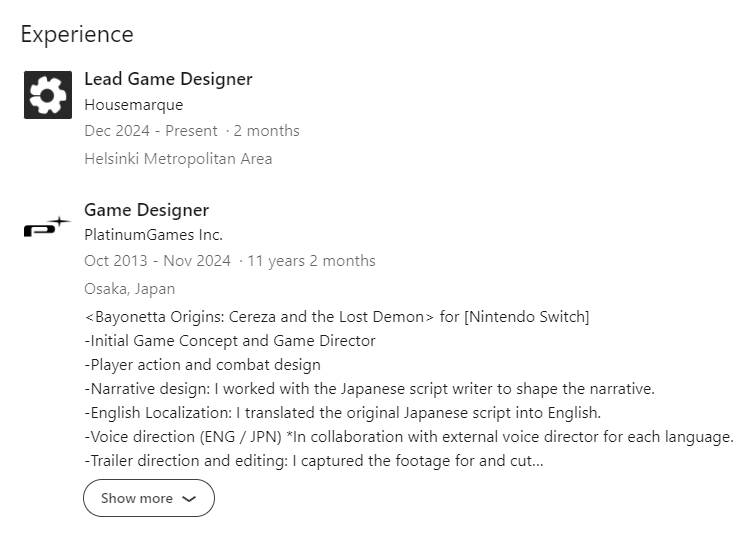Click the Housemarque gear logo icon
This screenshot has height=537, width=754.
click(x=48, y=95)
